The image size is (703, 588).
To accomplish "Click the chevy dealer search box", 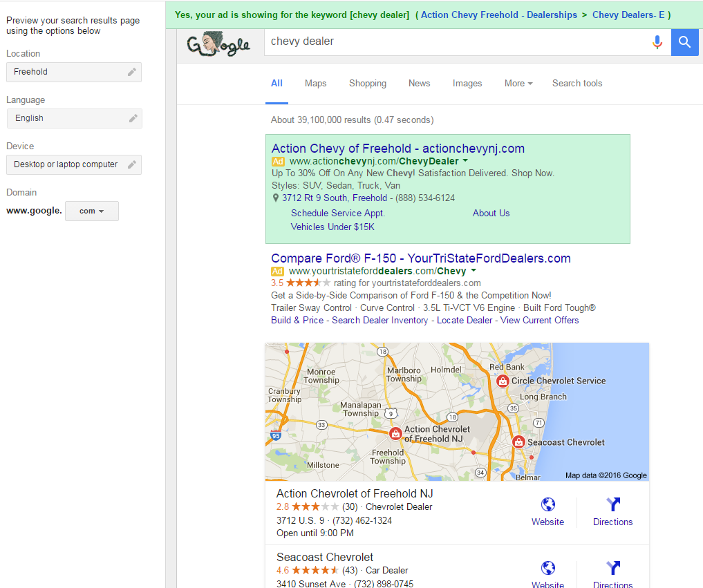I will pos(456,42).
